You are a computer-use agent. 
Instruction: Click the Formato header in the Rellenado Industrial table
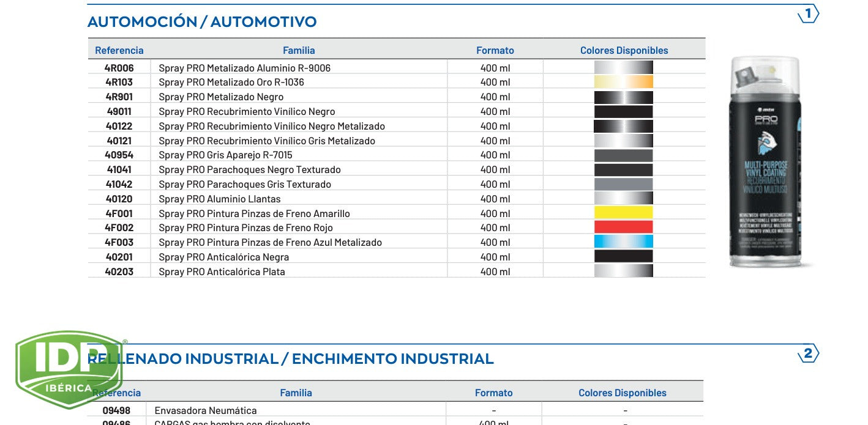(494, 393)
